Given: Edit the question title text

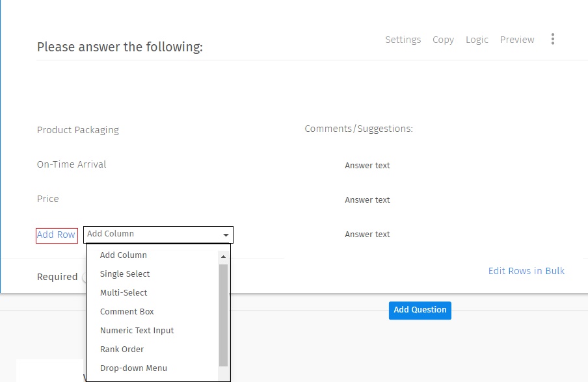Looking at the screenshot, I should click(x=120, y=47).
